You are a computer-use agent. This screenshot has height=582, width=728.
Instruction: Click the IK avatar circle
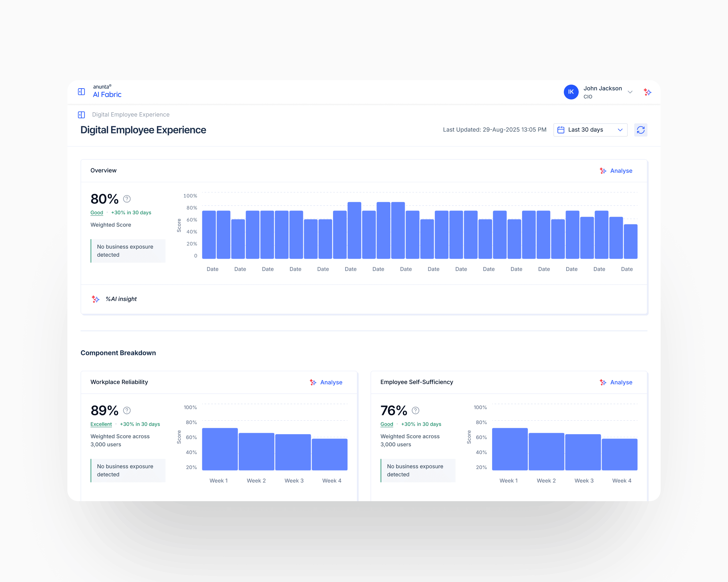(571, 92)
